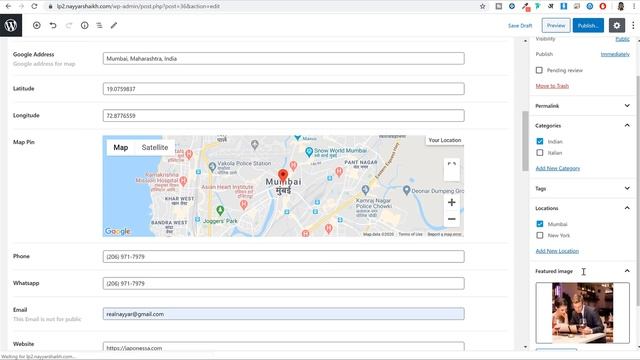This screenshot has width=640, height=360.
Task: Click the add block plus icon
Action: 37,25
